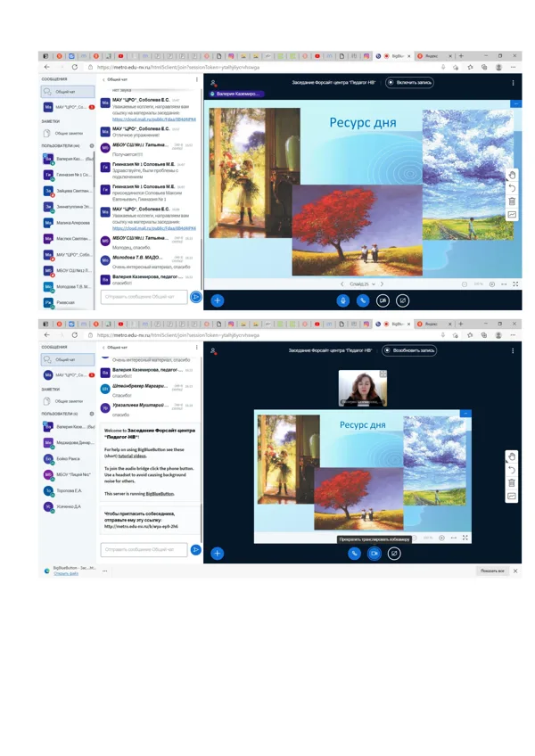Leave audio using phone icon beside the microphone
The height and width of the screenshot is (756, 535).
point(363,300)
